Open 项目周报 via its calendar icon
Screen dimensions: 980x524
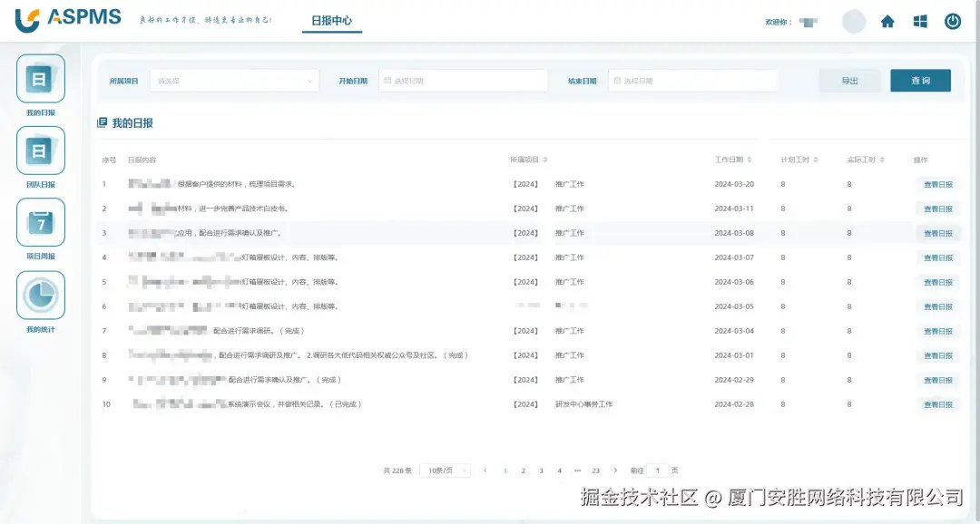point(40,222)
